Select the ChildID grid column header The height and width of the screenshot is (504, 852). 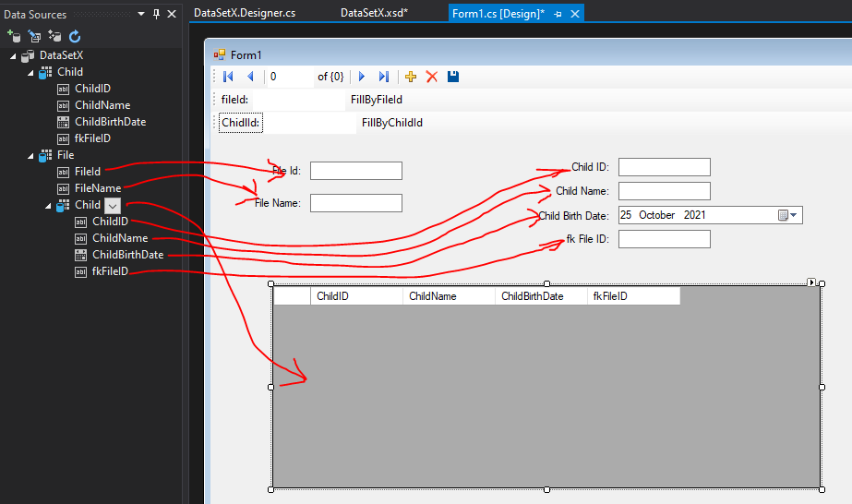356,296
